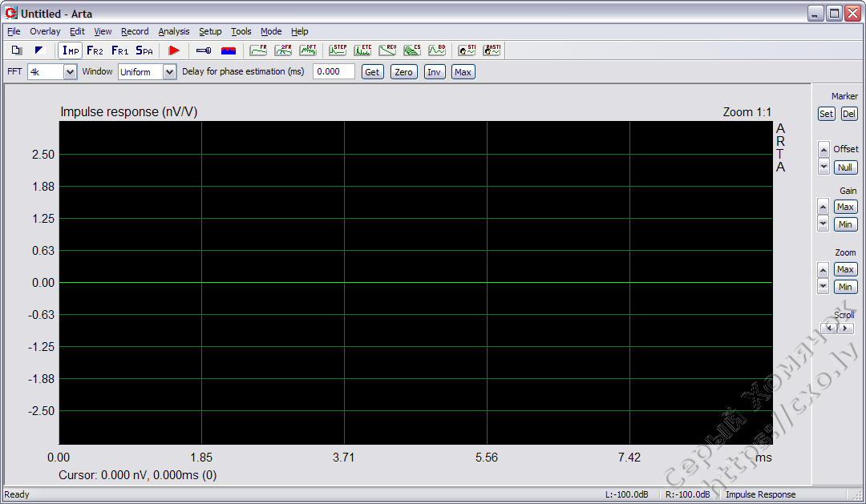Image resolution: width=866 pixels, height=504 pixels.
Task: Click the DFT frequency response icon
Action: click(x=309, y=50)
